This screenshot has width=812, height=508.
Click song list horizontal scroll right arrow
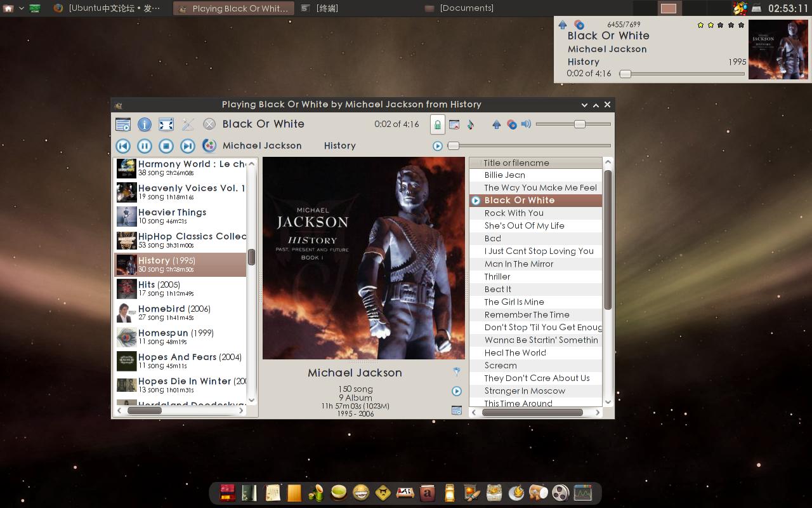(x=597, y=412)
